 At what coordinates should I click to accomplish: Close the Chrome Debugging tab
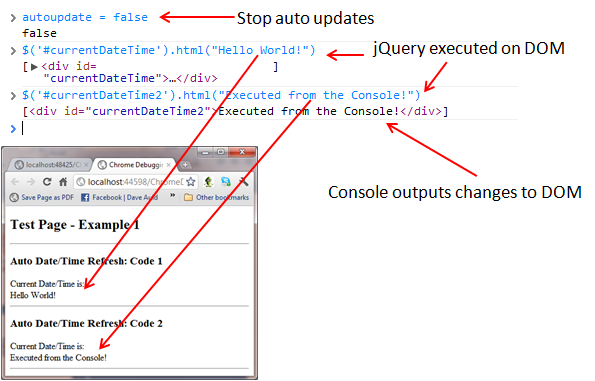(168, 165)
